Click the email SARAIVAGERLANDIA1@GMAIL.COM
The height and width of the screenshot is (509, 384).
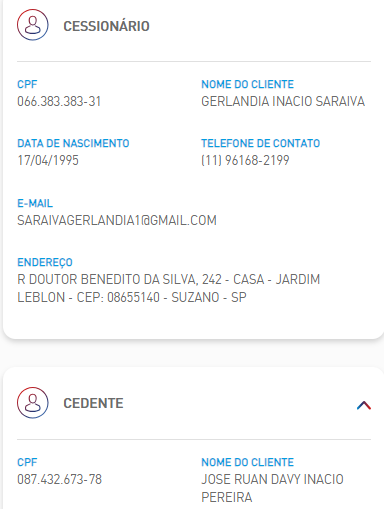117,220
